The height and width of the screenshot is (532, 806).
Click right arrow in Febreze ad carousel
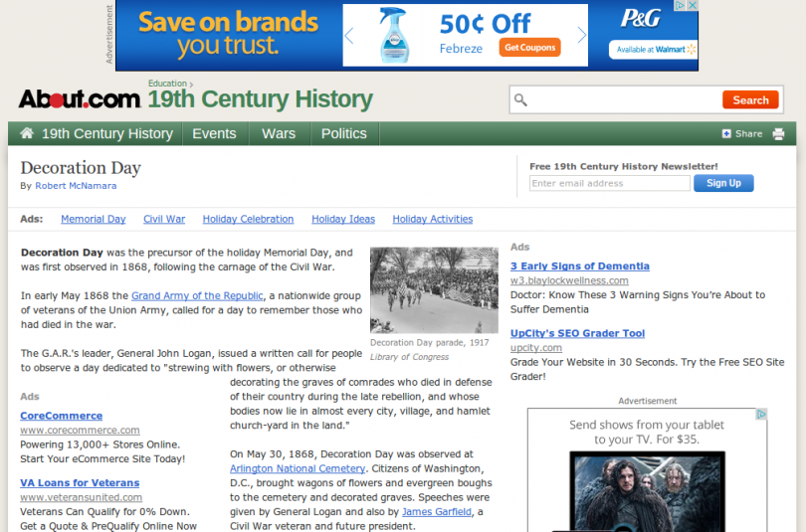click(x=581, y=36)
